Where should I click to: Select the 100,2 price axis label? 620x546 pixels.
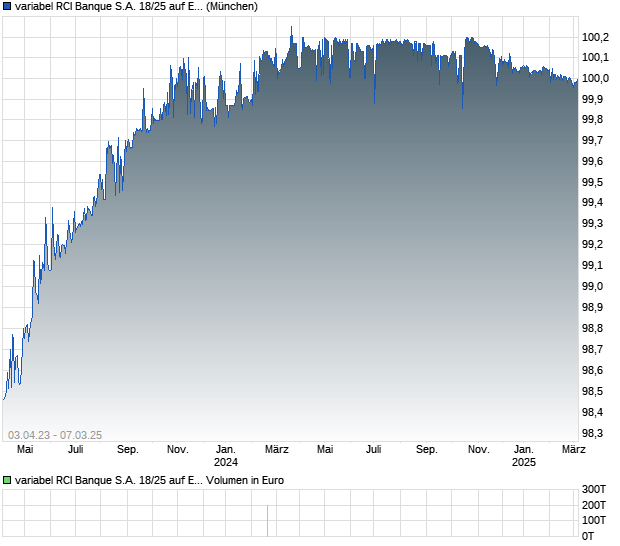(595, 37)
